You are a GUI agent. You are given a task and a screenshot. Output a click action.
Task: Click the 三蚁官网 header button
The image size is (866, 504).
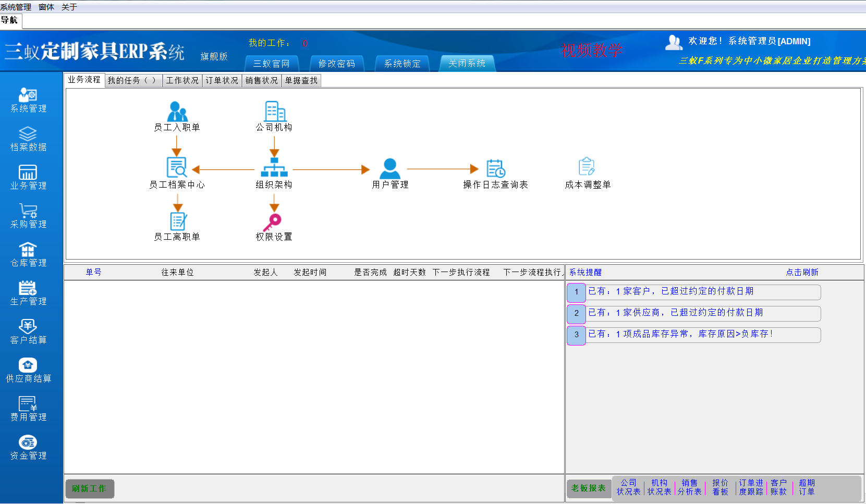click(272, 64)
